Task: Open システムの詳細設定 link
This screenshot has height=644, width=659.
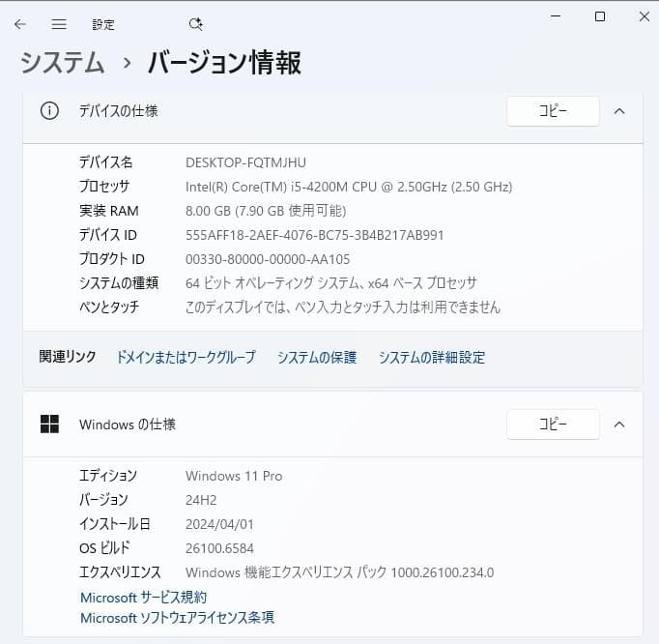Action: (x=432, y=357)
